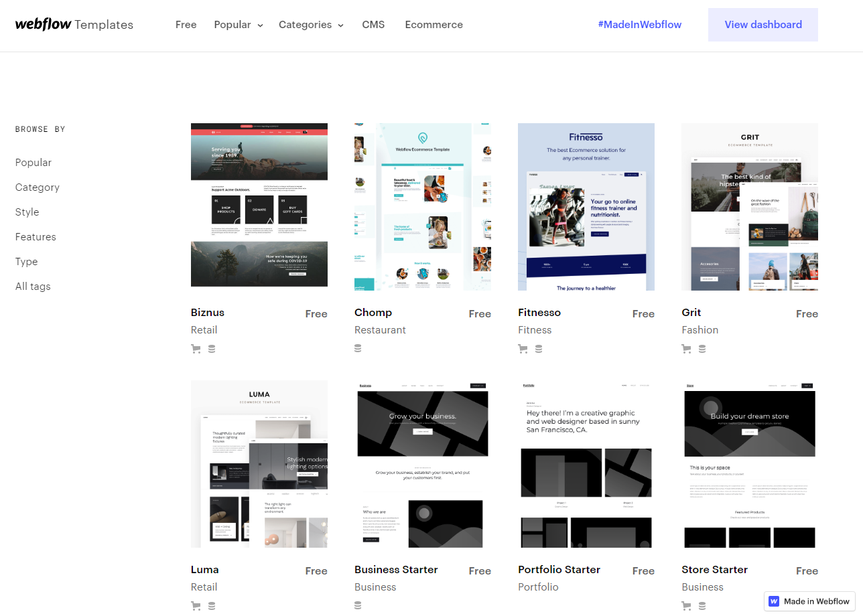
Task: Click the Store Starter template title
Action: (x=715, y=570)
